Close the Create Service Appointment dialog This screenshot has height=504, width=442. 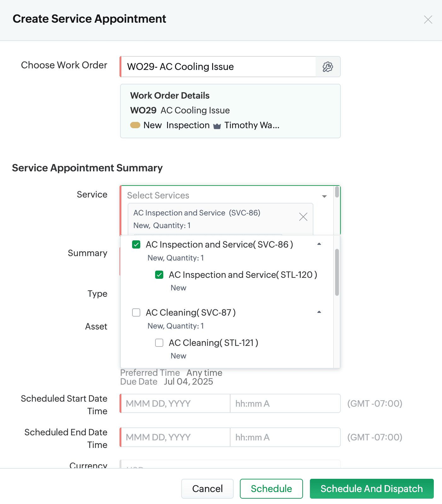pyautogui.click(x=428, y=20)
